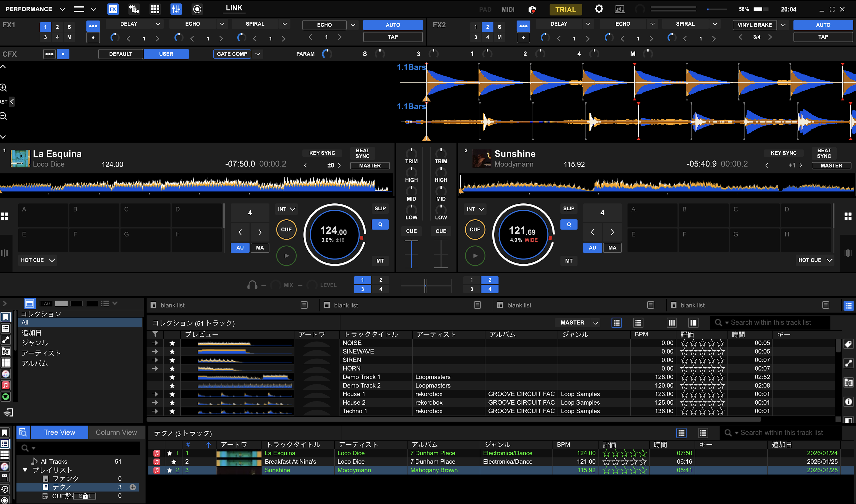Viewport: 856px width, 504px height.
Task: Toggle quantize Q button on deck 2
Action: pos(569,225)
